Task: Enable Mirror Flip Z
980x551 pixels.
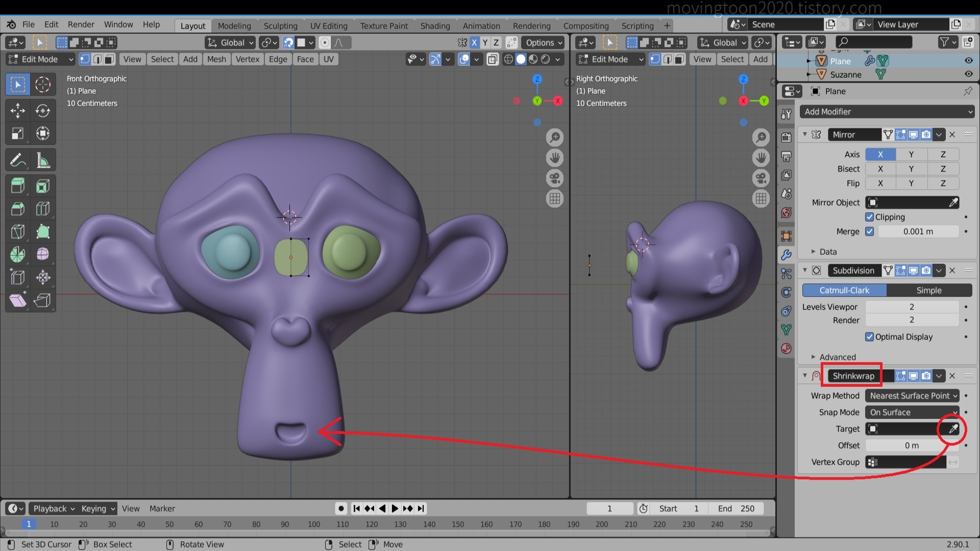Action: [x=943, y=183]
